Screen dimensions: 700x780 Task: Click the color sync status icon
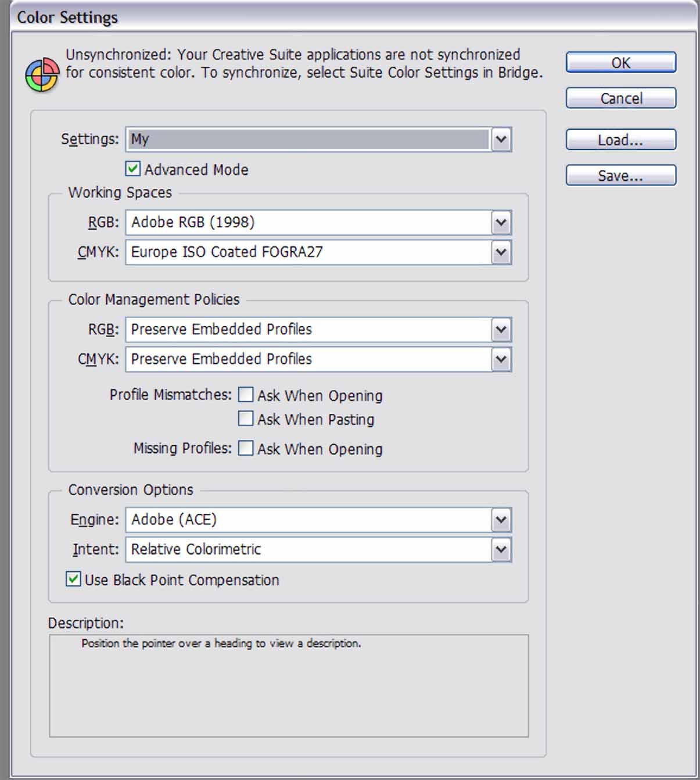pos(42,75)
